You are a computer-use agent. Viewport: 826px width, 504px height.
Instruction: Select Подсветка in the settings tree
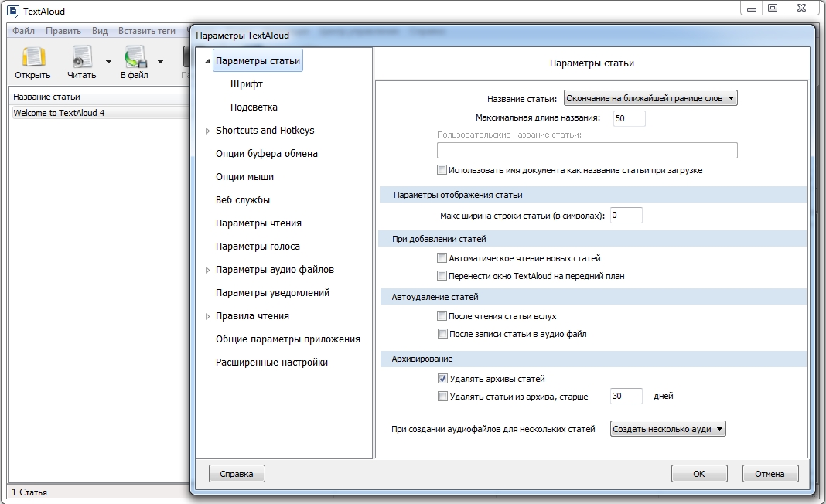pos(254,107)
